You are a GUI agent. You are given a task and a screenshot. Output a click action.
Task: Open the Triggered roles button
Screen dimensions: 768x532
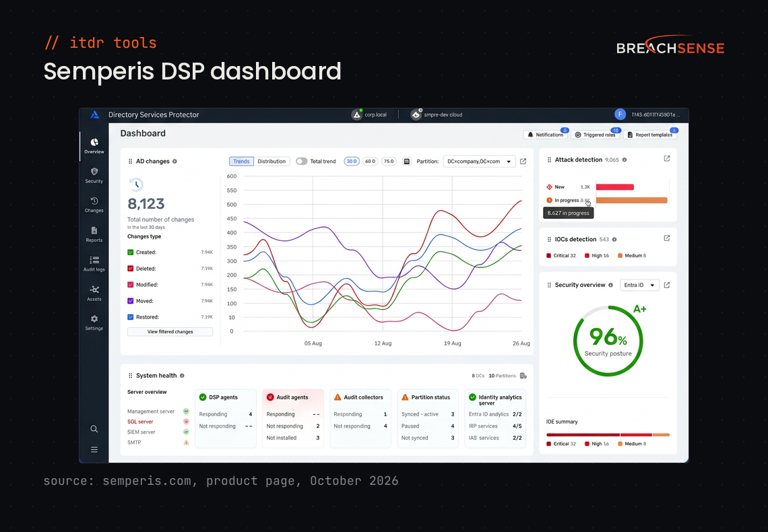tap(595, 135)
